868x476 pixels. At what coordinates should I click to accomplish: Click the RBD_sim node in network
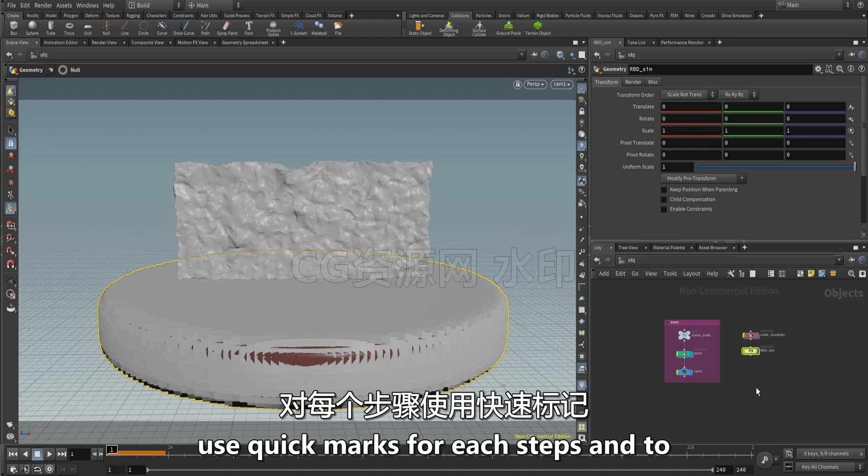750,351
